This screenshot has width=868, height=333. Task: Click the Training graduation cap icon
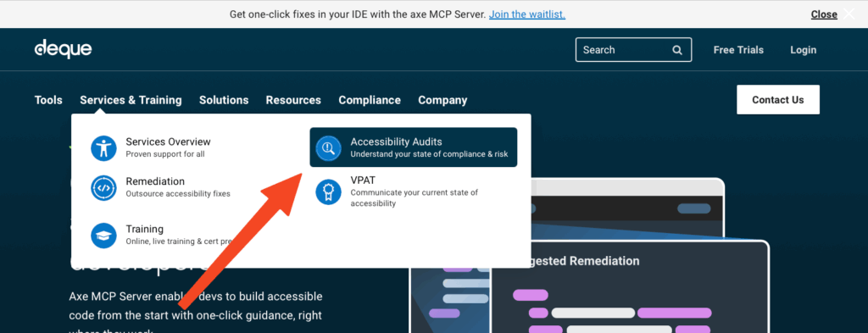click(103, 236)
